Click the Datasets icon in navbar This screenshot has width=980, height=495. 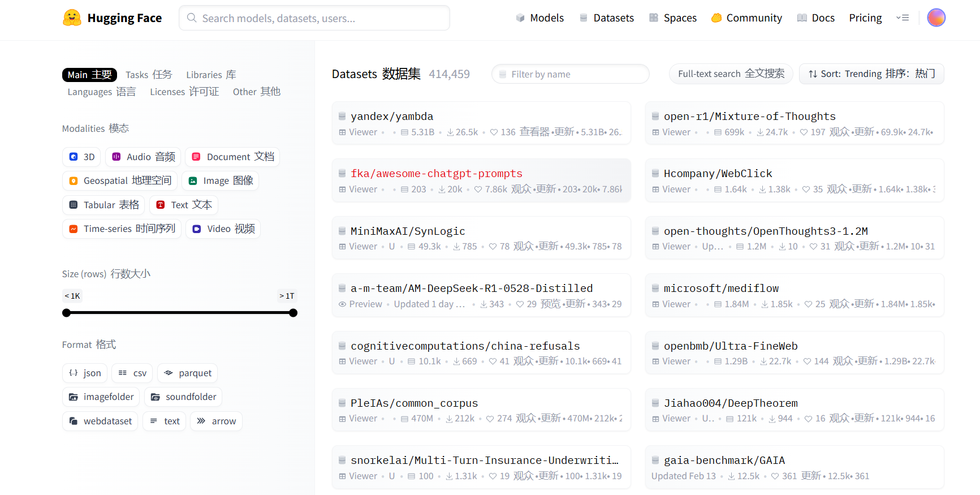coord(584,18)
